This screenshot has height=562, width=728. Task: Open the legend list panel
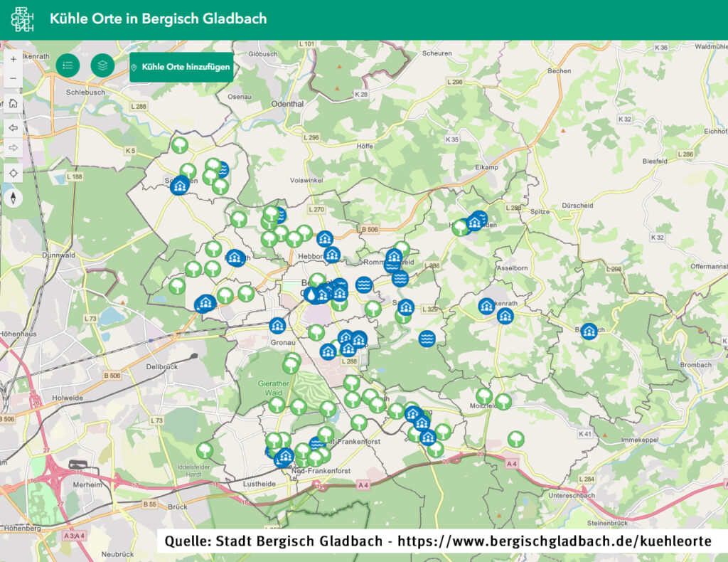pyautogui.click(x=68, y=65)
